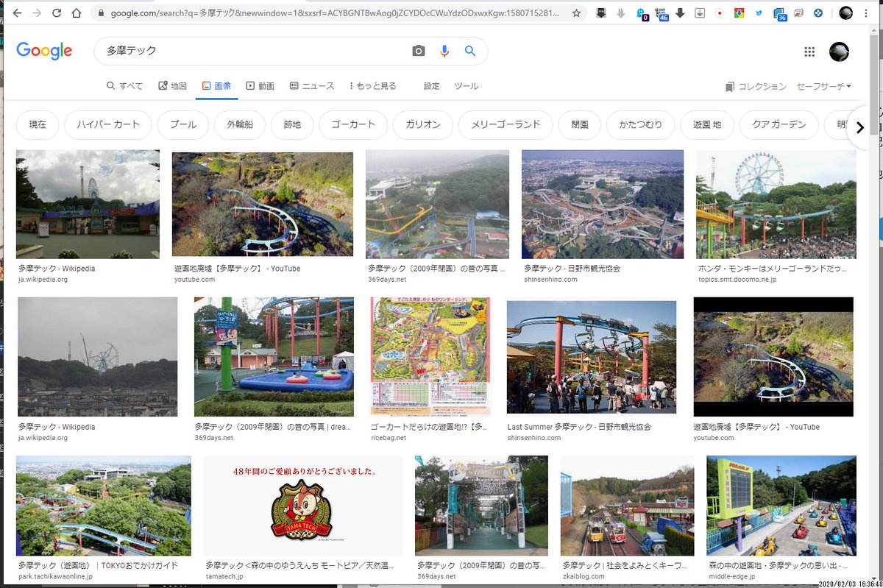Reload the page
The height and width of the screenshot is (588, 883).
pos(57,13)
